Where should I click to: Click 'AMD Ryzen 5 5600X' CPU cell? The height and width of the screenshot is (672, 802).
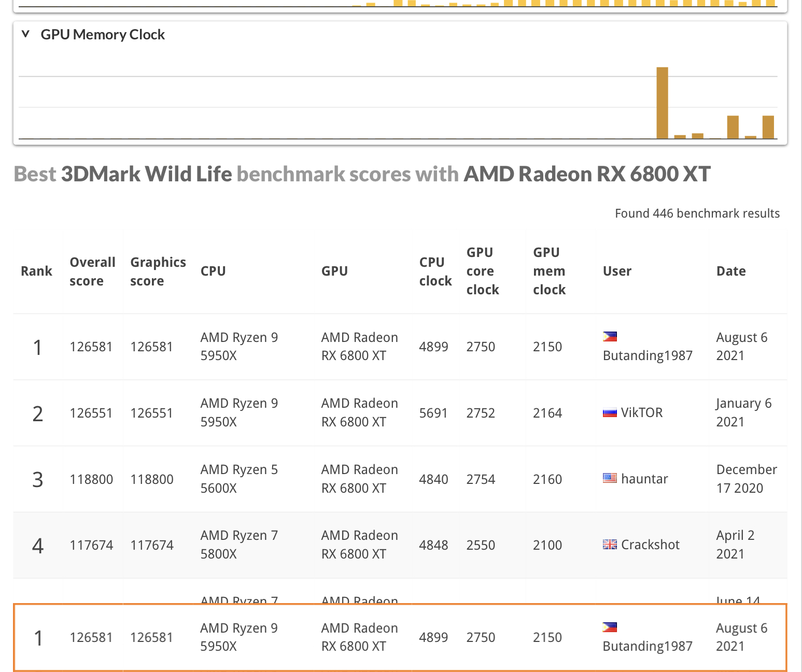click(239, 479)
